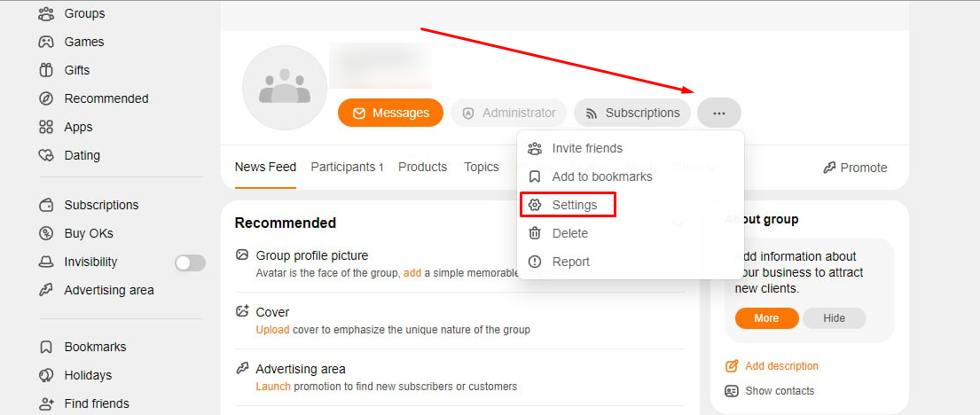Hide the About group tip
Image resolution: width=980 pixels, height=415 pixels.
[834, 318]
